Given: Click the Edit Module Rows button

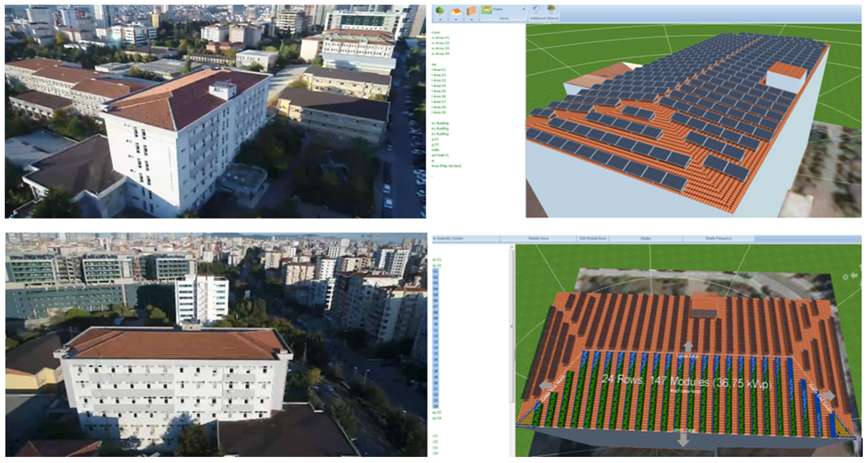Looking at the screenshot, I should click(593, 239).
